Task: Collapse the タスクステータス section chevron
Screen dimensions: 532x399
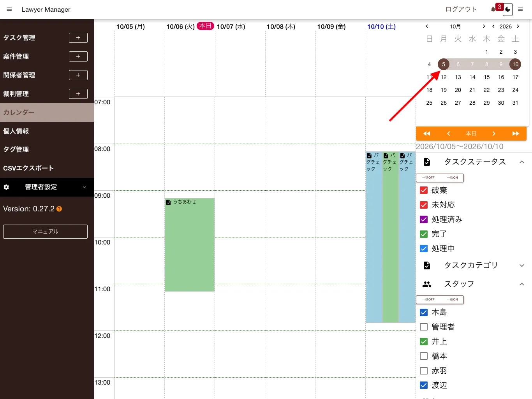Action: pos(522,162)
